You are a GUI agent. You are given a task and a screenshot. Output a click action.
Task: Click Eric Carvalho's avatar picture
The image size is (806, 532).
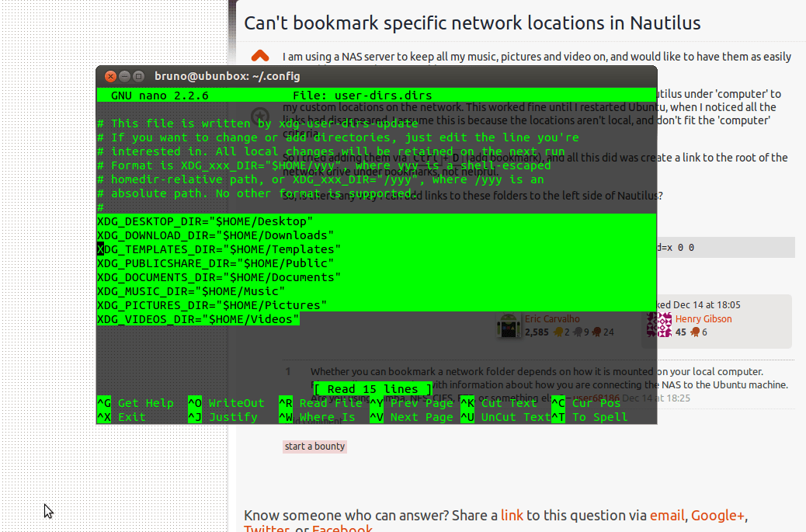click(509, 326)
